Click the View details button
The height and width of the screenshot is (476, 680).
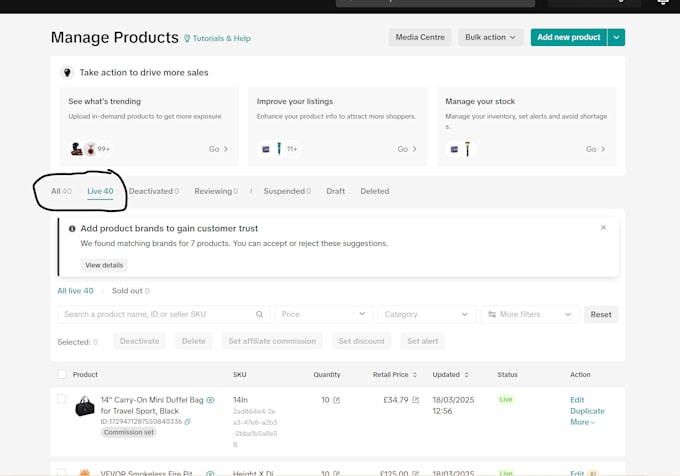[104, 265]
